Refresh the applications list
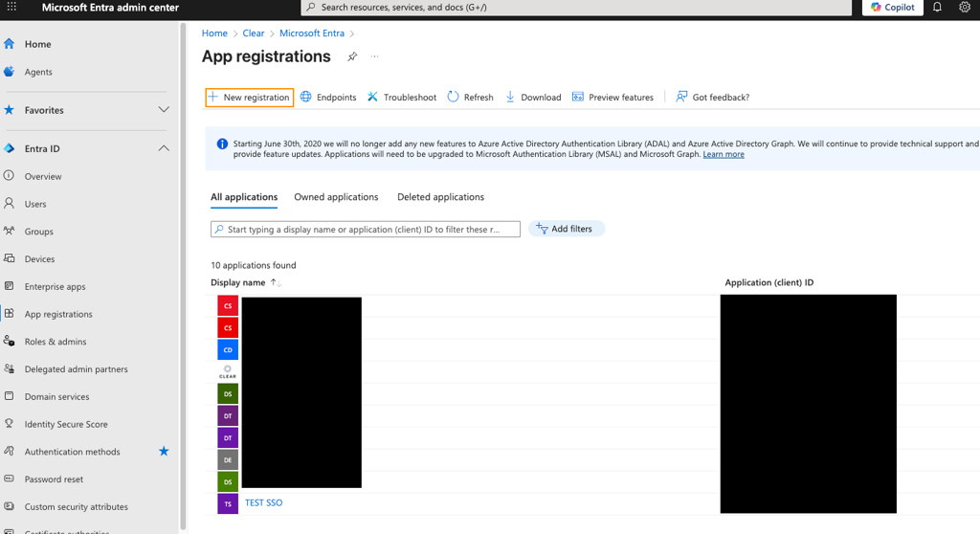The height and width of the screenshot is (534, 980). pyautogui.click(x=470, y=97)
